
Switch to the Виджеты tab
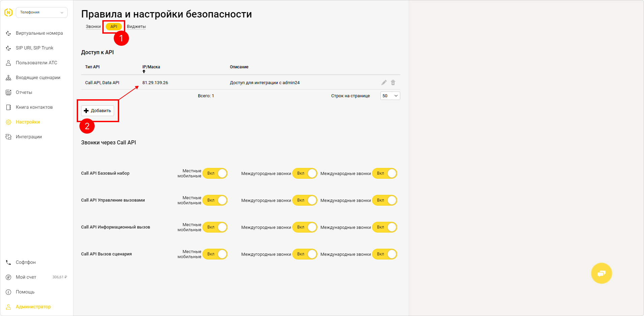pyautogui.click(x=136, y=27)
